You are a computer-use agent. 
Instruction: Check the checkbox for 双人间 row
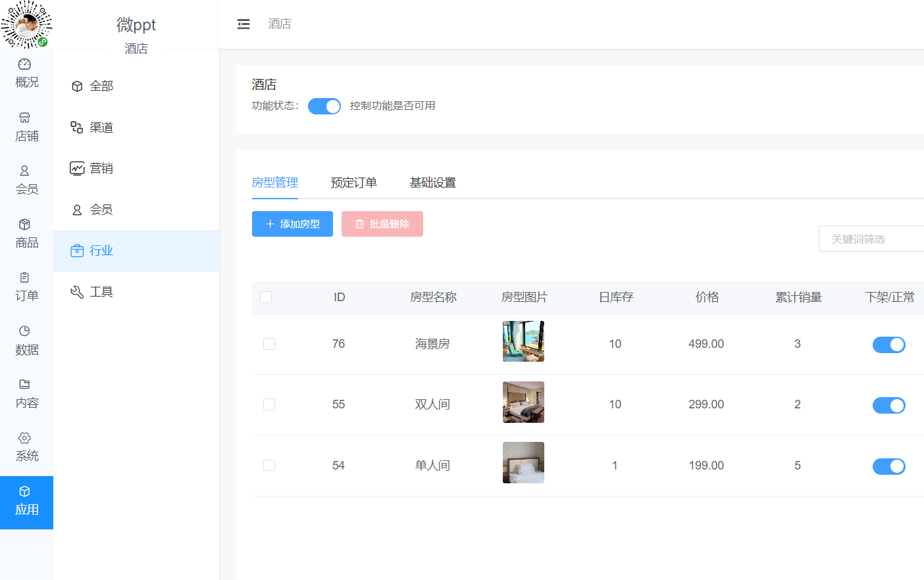(x=269, y=404)
